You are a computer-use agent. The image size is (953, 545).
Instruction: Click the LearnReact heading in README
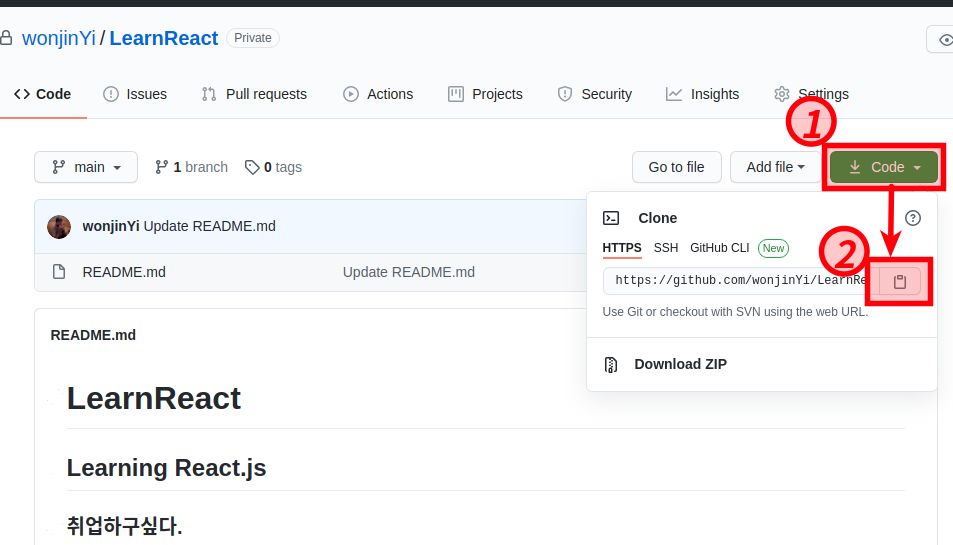154,399
